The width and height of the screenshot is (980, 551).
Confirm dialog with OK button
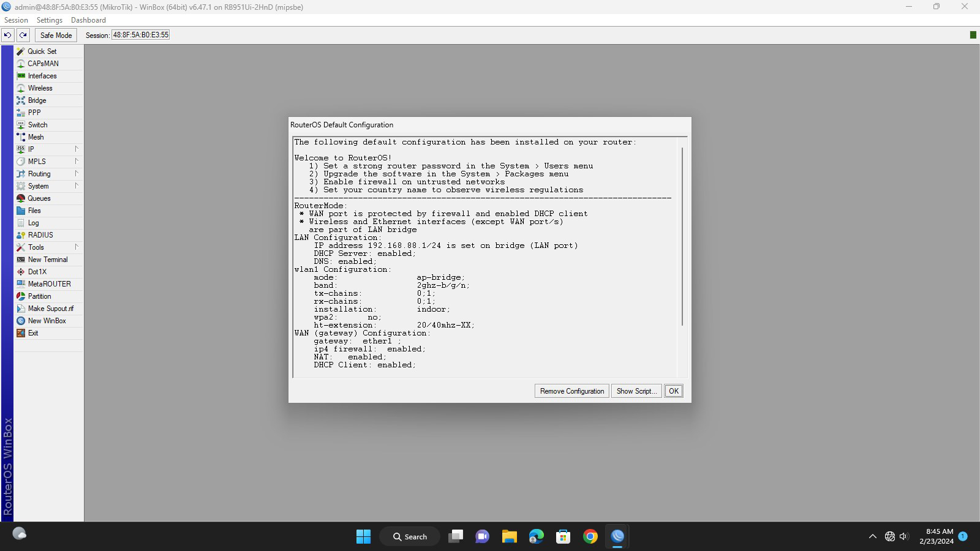coord(674,391)
